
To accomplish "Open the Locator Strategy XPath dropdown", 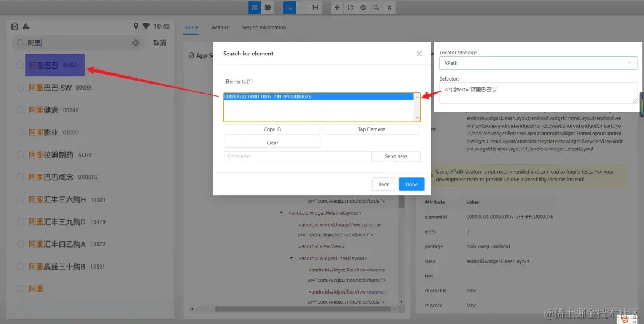I will click(x=538, y=63).
